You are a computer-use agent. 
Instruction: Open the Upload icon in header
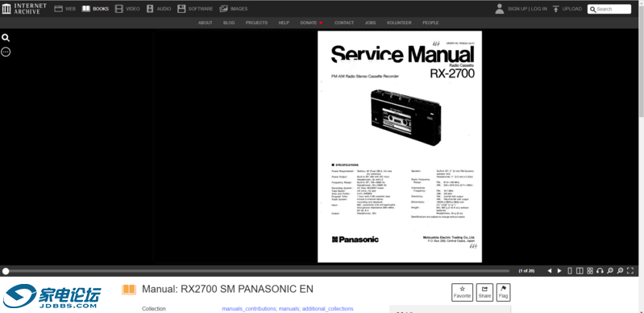(x=555, y=9)
